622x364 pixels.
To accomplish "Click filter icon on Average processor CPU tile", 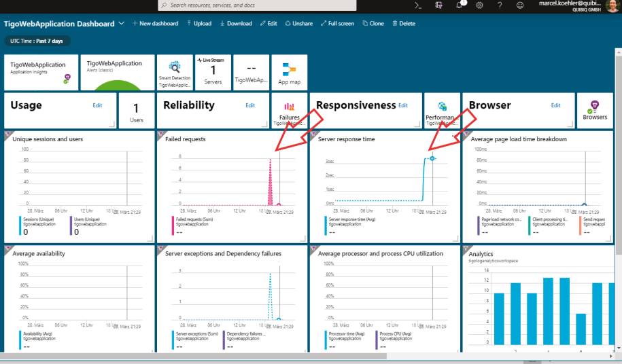I will [314, 249].
